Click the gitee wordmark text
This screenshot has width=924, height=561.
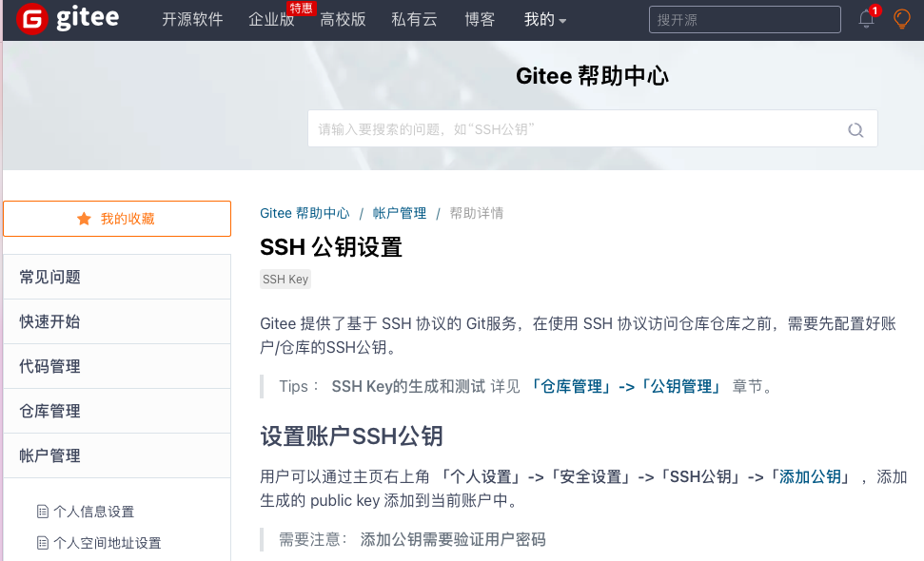click(88, 18)
